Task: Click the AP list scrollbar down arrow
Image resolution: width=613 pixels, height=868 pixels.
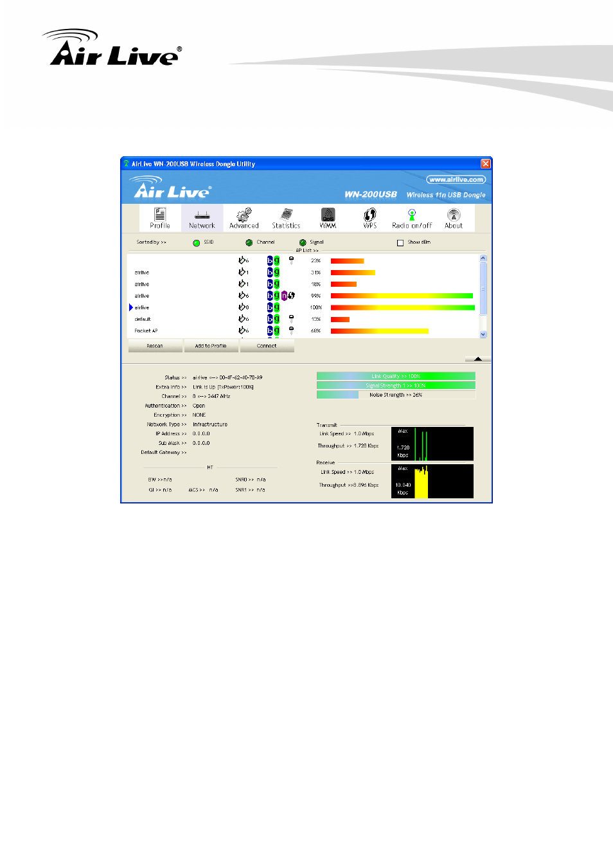Action: click(483, 334)
